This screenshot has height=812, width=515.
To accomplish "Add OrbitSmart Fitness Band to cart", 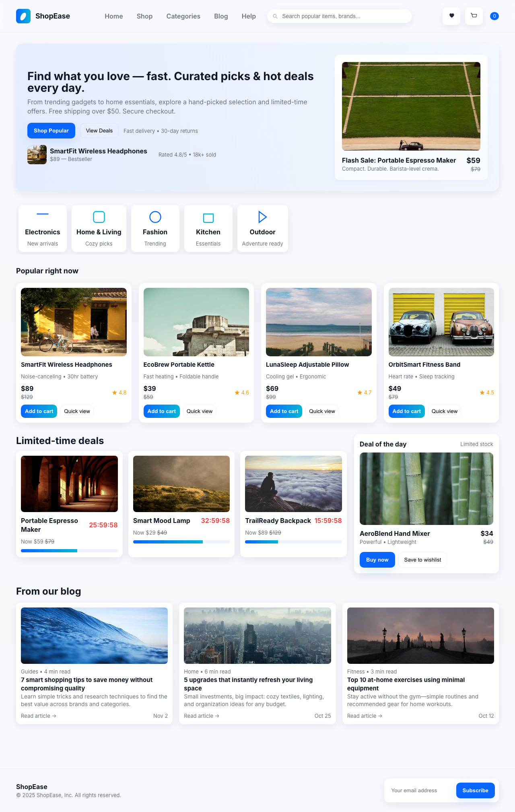I will (407, 411).
